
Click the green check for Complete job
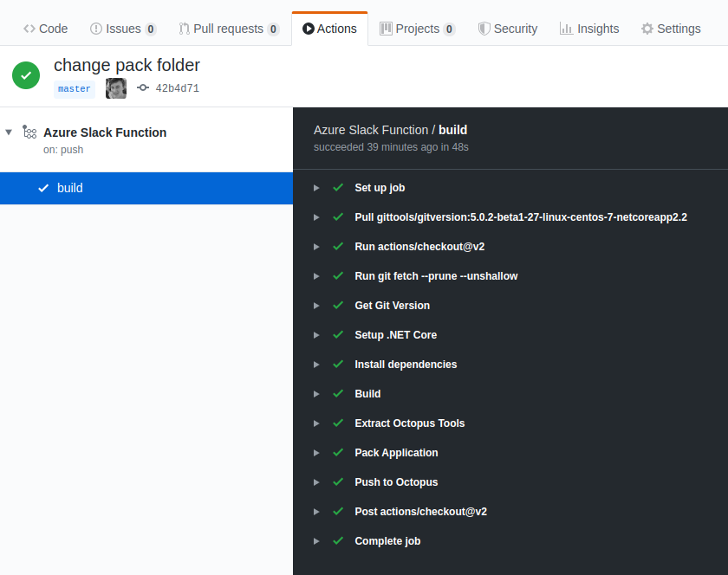[x=338, y=540]
